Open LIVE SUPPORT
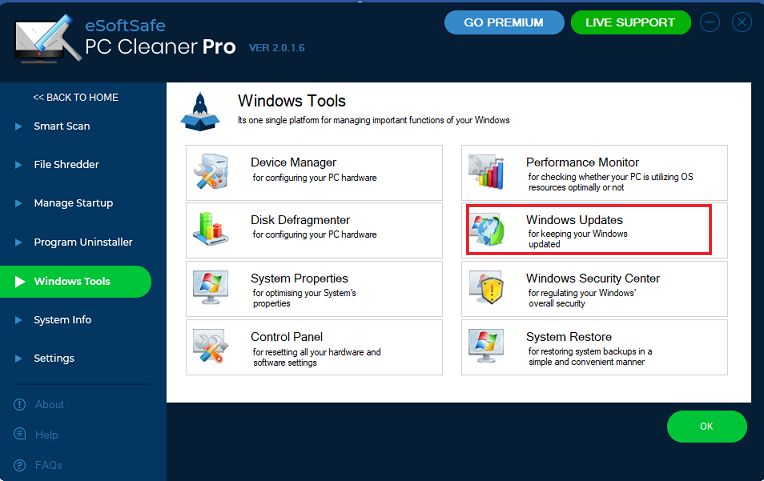This screenshot has width=764, height=481. (630, 22)
